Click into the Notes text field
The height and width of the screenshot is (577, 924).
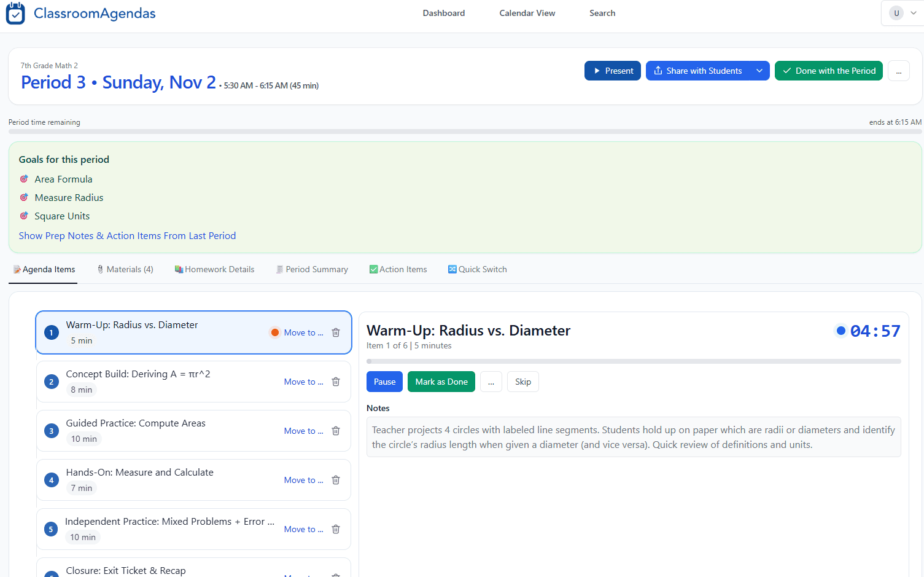click(633, 437)
